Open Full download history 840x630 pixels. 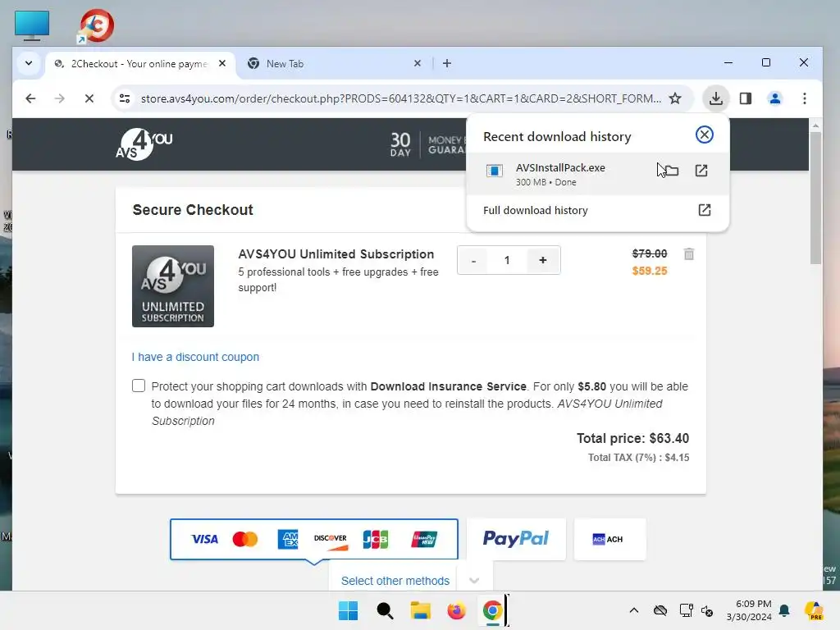coord(597,211)
